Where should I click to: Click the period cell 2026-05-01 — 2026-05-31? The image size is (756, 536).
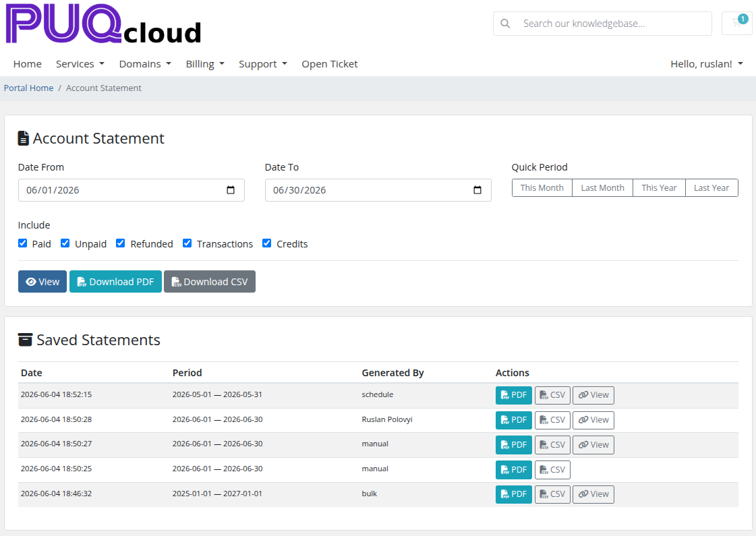[x=217, y=394]
